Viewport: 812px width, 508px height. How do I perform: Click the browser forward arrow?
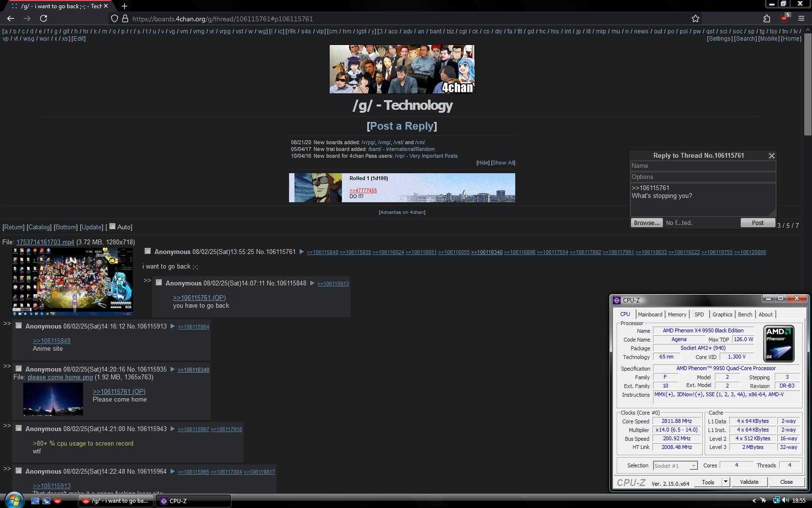(27, 18)
